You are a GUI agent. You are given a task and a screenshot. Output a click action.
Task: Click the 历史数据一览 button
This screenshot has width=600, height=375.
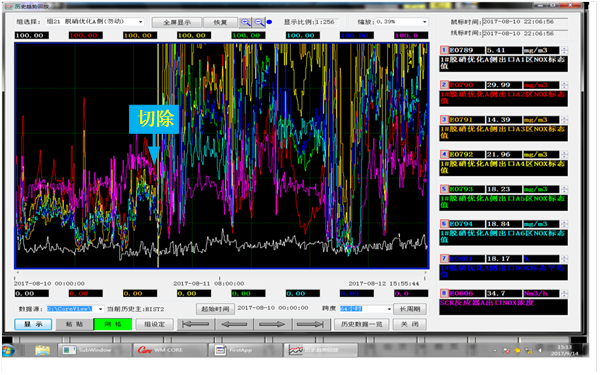click(x=362, y=325)
